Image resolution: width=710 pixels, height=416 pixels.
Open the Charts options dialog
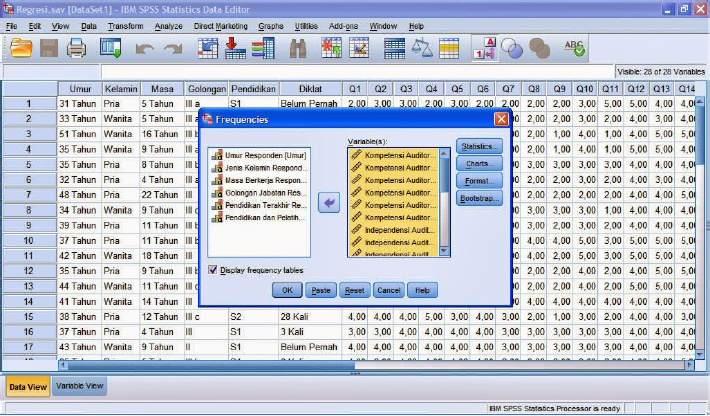478,163
